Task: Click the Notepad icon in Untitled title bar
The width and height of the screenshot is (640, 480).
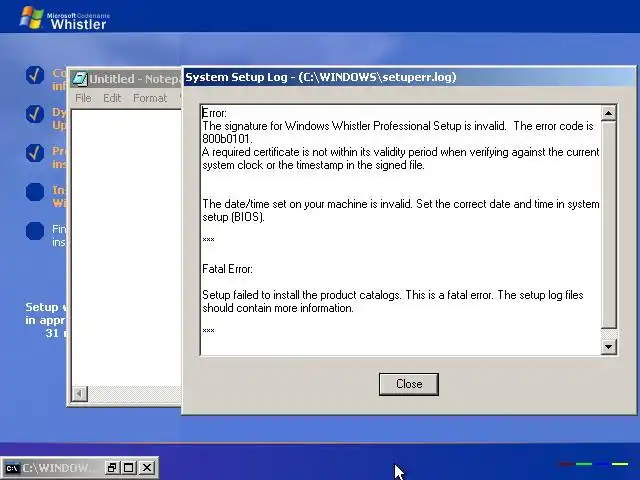Action: [x=80, y=79]
